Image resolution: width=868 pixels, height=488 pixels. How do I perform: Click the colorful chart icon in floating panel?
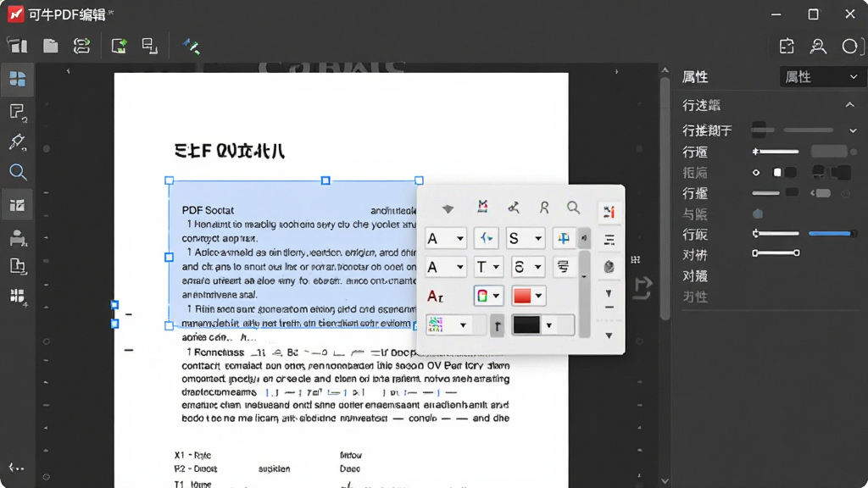point(482,207)
